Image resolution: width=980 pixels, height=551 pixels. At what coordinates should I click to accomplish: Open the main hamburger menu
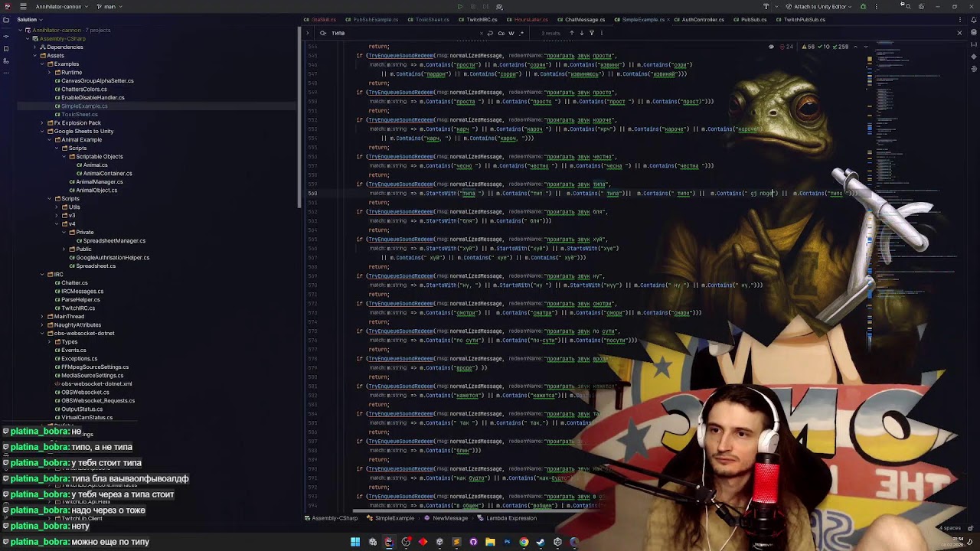pyautogui.click(x=23, y=6)
